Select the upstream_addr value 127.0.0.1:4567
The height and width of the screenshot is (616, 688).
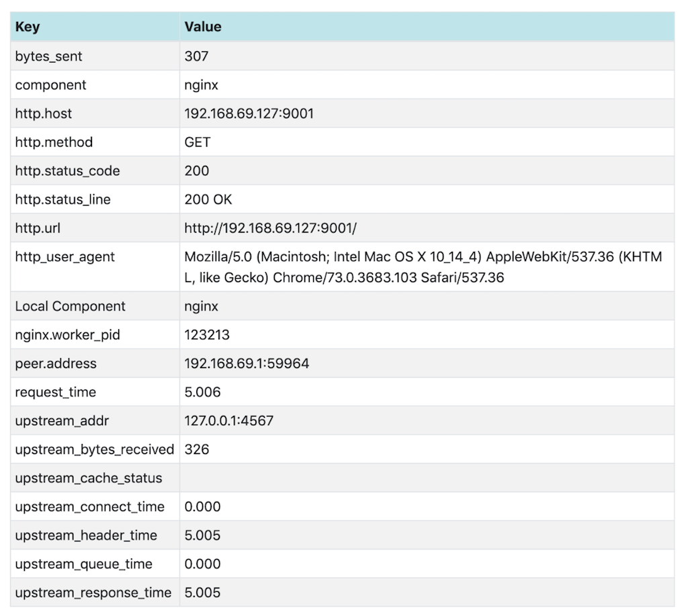[228, 421]
